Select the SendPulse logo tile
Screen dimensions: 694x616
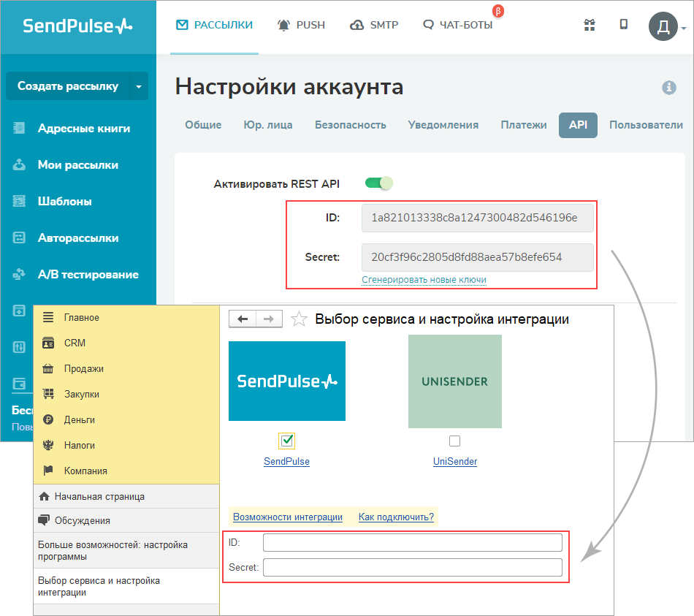click(287, 381)
